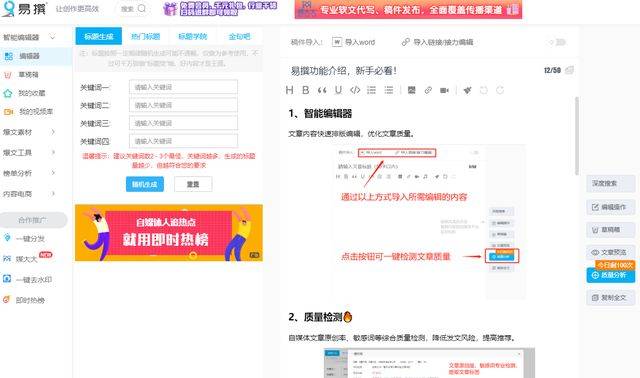Focus the 关键词四 input field
640x378 pixels.
tap(183, 141)
